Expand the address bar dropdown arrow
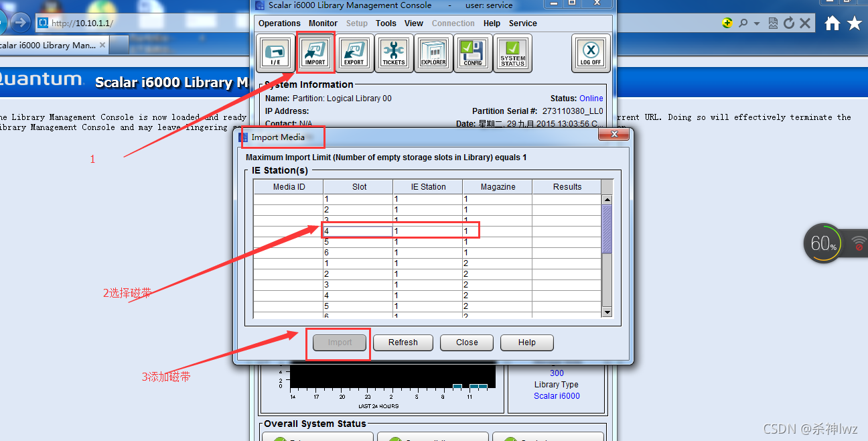The height and width of the screenshot is (441, 868). (x=757, y=23)
